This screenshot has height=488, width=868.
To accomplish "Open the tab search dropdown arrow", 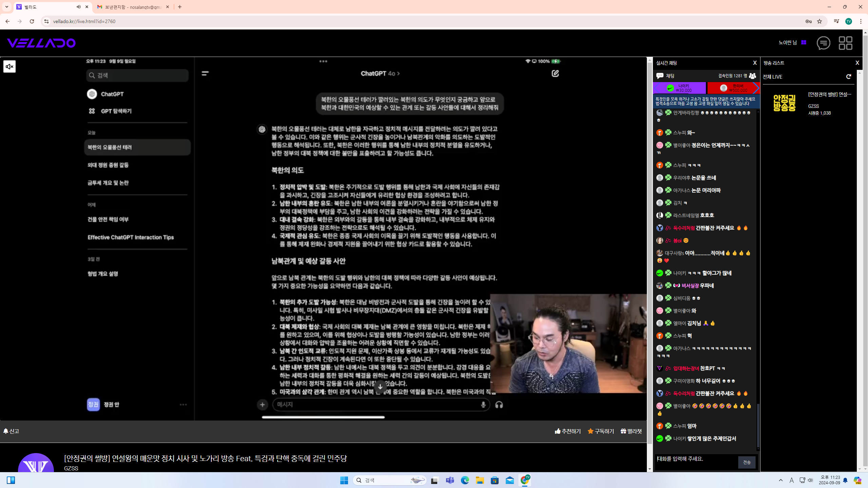I will 6,7.
